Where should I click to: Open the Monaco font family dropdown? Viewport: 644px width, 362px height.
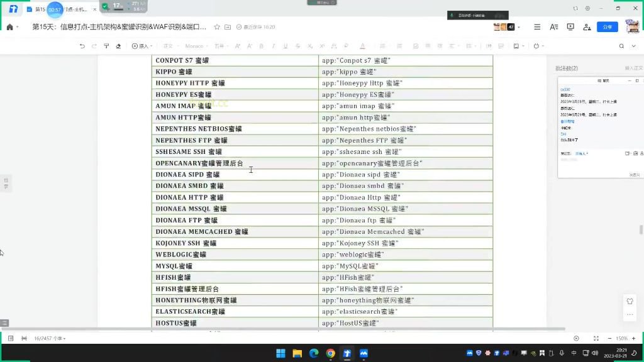196,46
